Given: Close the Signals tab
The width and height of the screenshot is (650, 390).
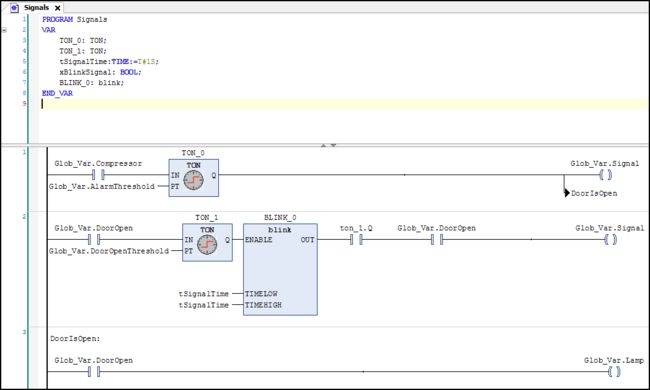Looking at the screenshot, I should coord(58,8).
